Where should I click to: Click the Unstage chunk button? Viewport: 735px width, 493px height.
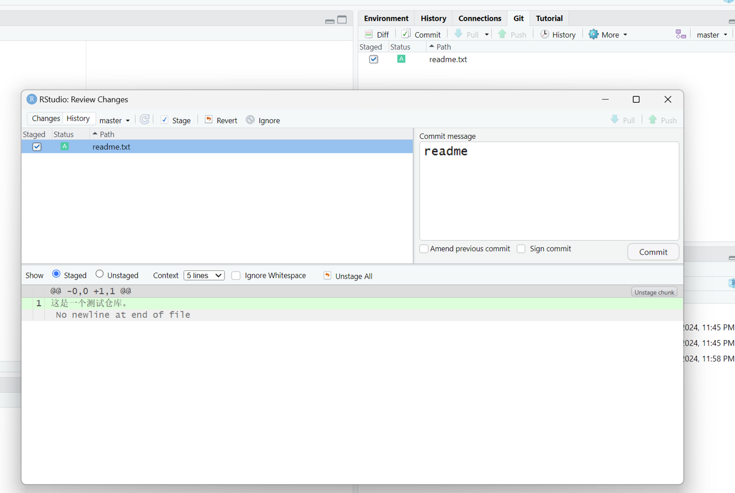pos(654,292)
